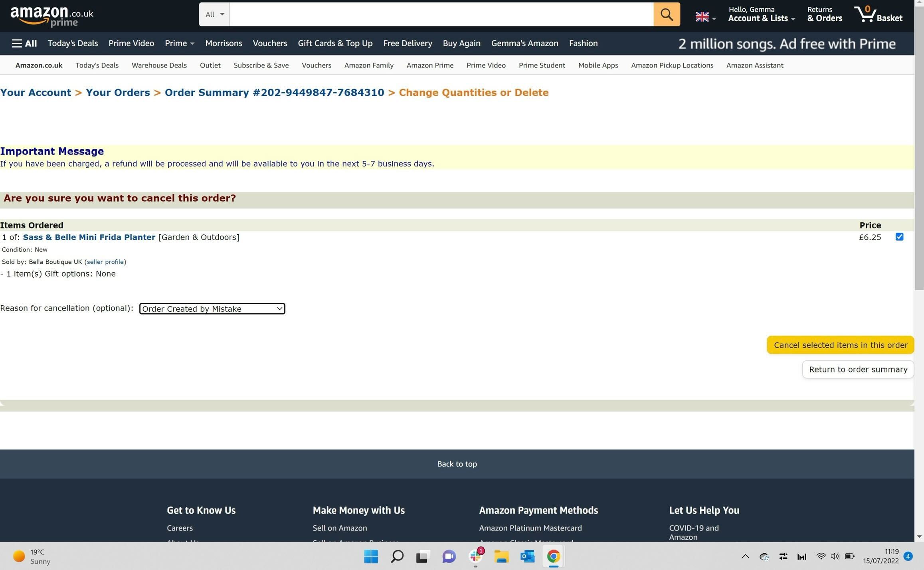Focus the Amazon search input field
This screenshot has width=924, height=570.
tap(441, 14)
